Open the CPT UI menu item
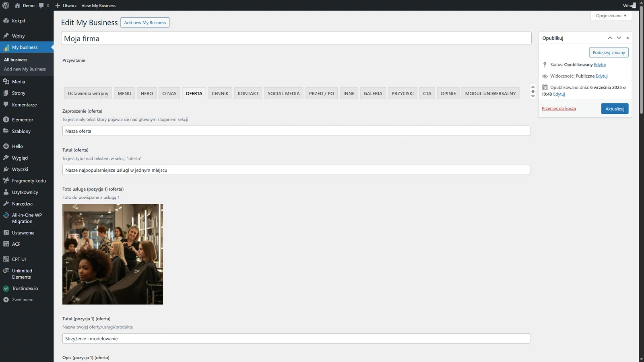This screenshot has width=644, height=362. tap(19, 259)
